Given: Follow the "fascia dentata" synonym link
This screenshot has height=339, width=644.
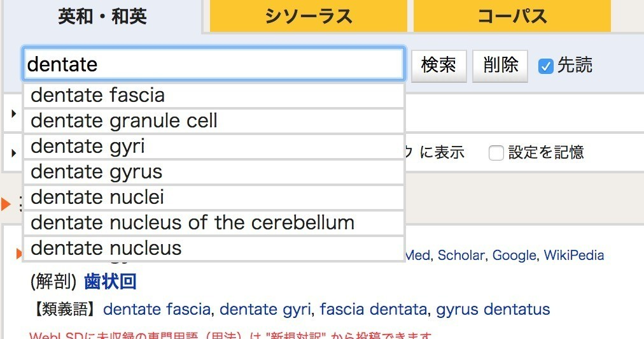Looking at the screenshot, I should (x=373, y=310).
